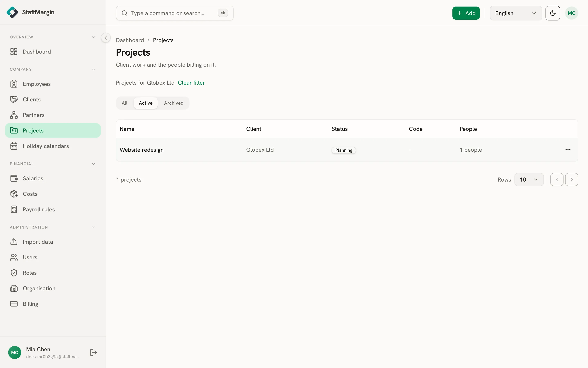Click the Planning status badge
The height and width of the screenshot is (368, 588).
344,150
